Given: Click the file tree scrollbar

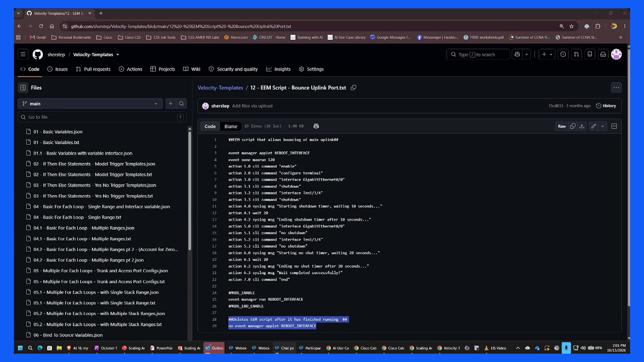Looking at the screenshot, I should point(190,191).
